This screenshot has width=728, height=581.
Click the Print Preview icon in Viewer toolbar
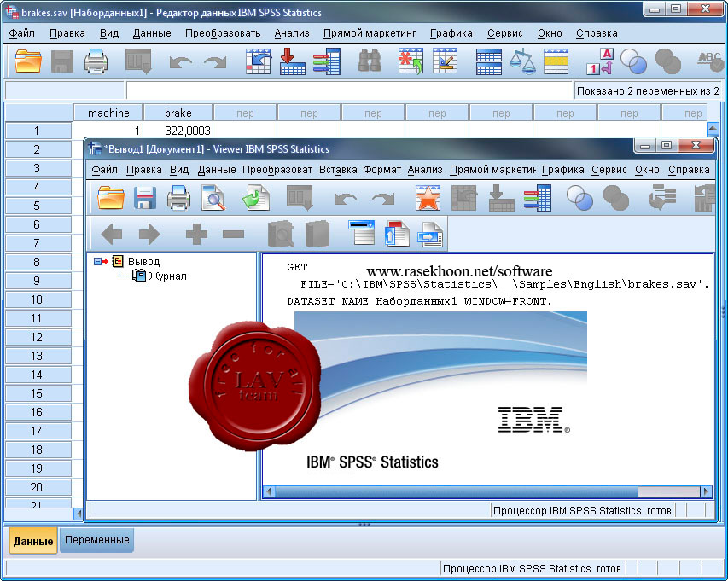tap(213, 199)
